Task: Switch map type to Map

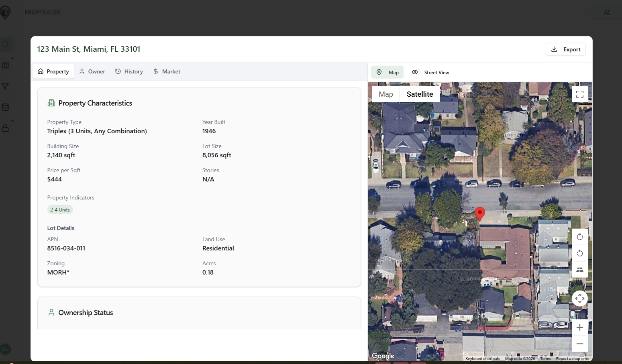Action: click(386, 94)
